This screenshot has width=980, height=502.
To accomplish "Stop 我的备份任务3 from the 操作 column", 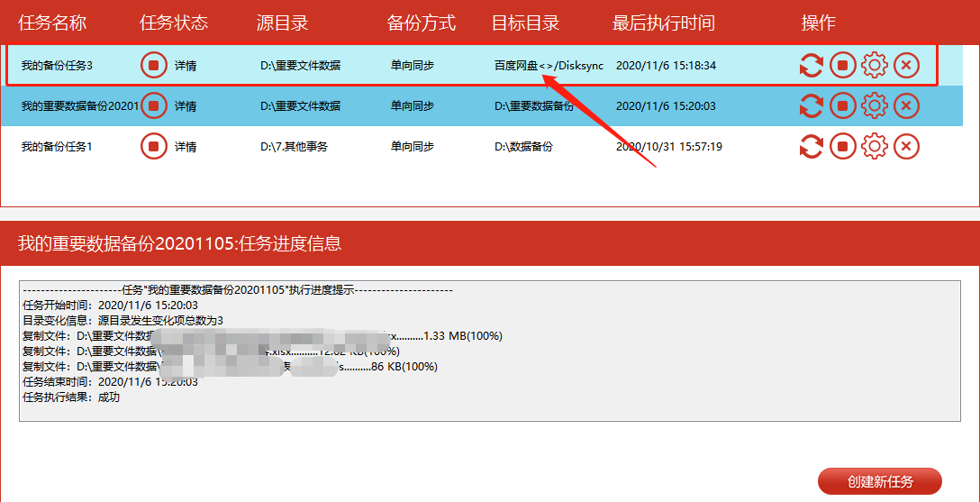I will tap(843, 66).
